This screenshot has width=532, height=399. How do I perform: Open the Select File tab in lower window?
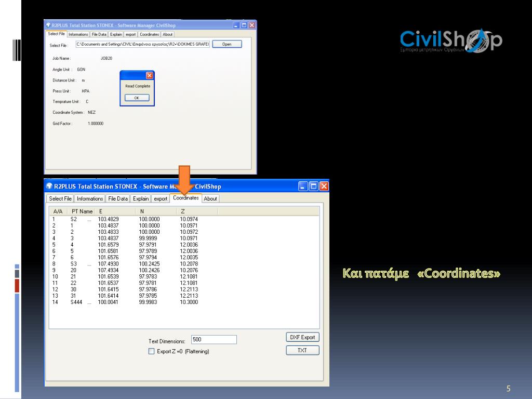pos(60,198)
